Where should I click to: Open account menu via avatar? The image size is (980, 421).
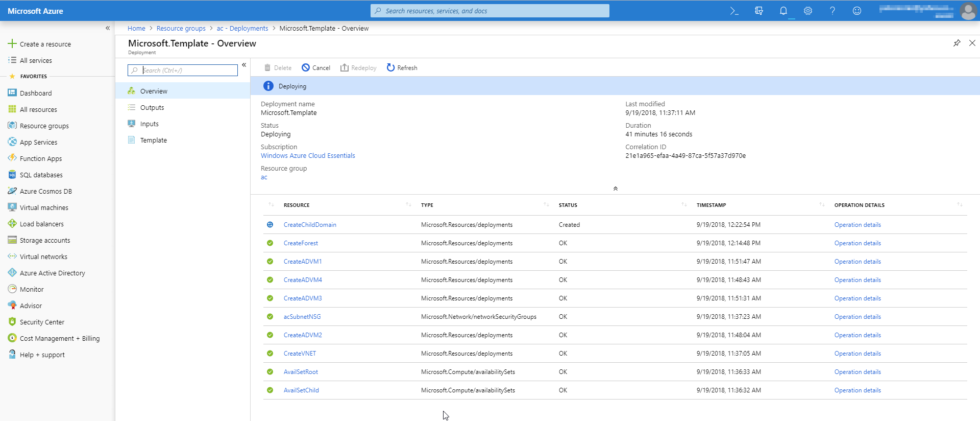point(968,11)
